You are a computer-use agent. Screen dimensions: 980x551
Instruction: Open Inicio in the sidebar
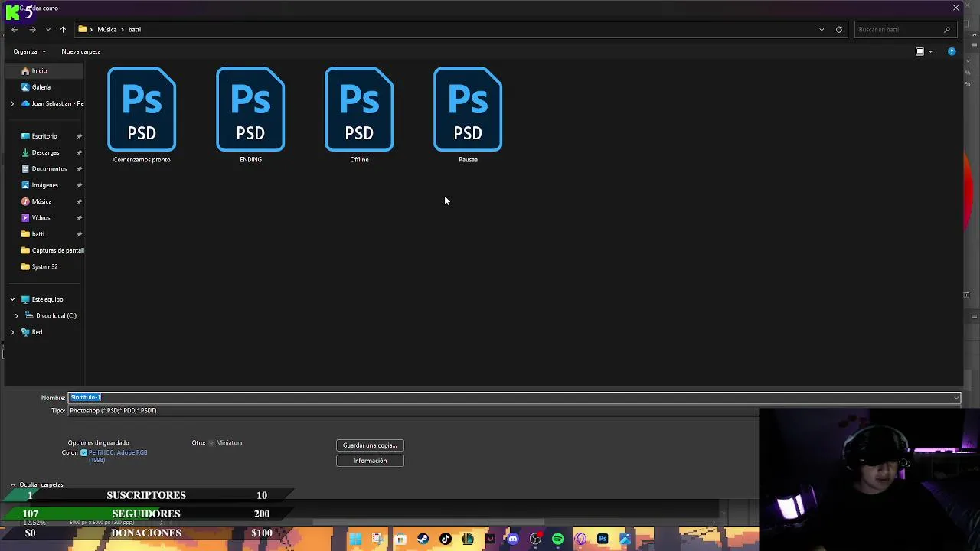[x=39, y=70]
